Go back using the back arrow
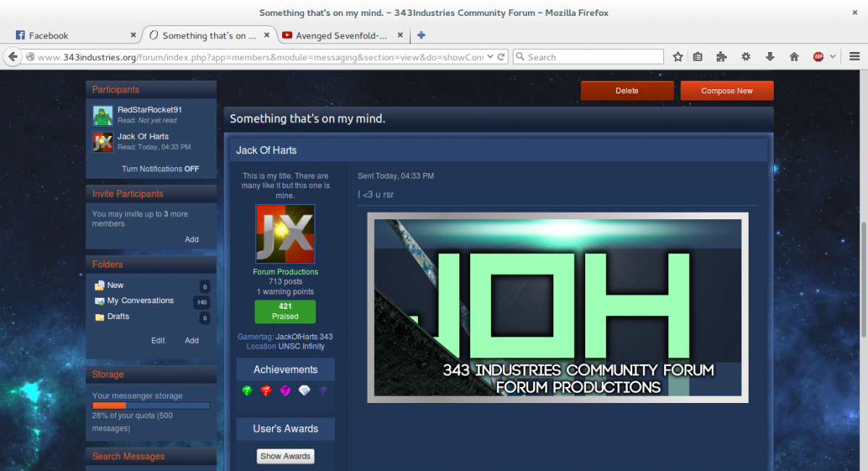 (x=12, y=56)
